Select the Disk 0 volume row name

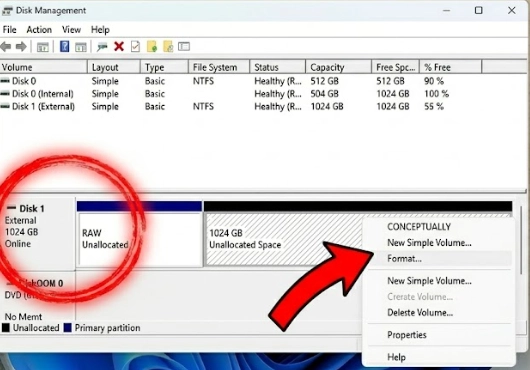pos(24,81)
